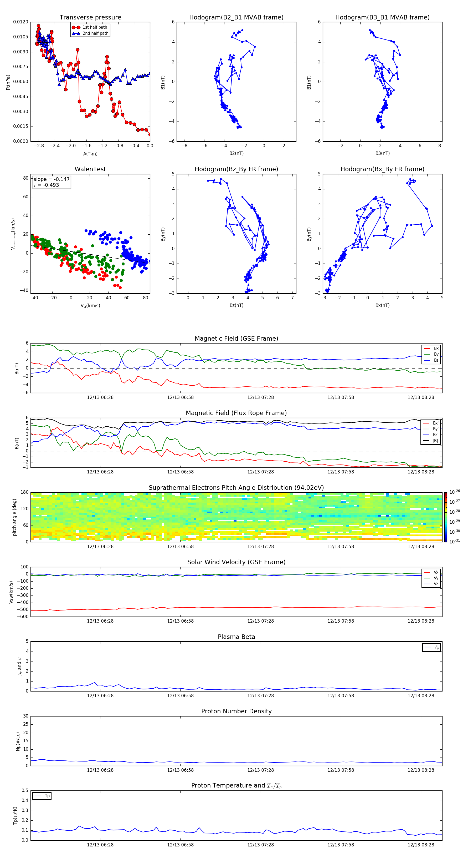Screen dimensions: 473x868
Task: Click the 'Tp(10^6K)' y-axis label
Action: click(15, 816)
